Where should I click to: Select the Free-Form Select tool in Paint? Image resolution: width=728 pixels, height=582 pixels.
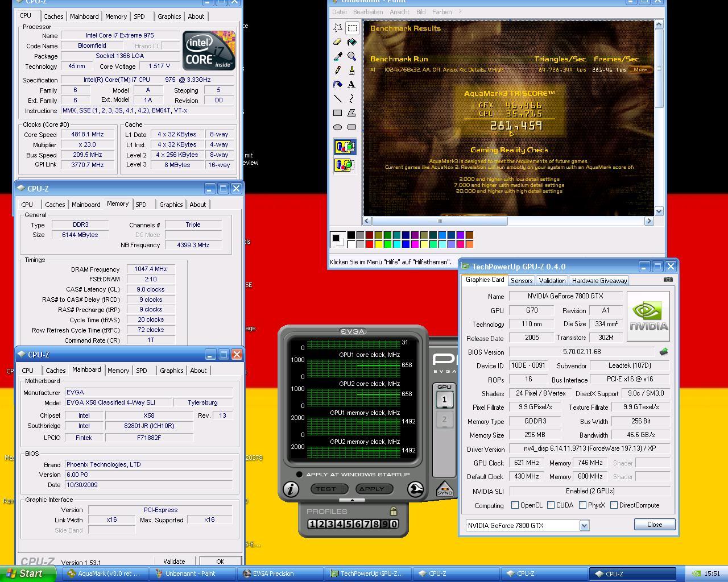pyautogui.click(x=338, y=28)
